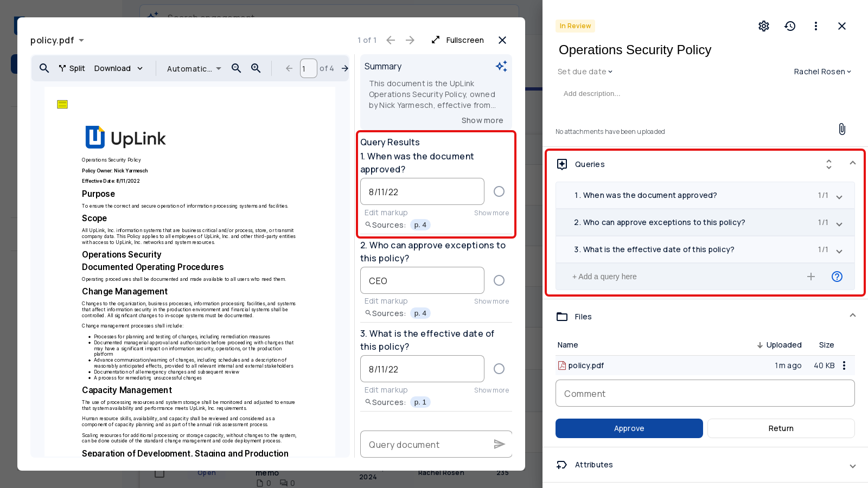Open attachments using the paperclip icon
This screenshot has width=868, height=488.
pyautogui.click(x=841, y=129)
